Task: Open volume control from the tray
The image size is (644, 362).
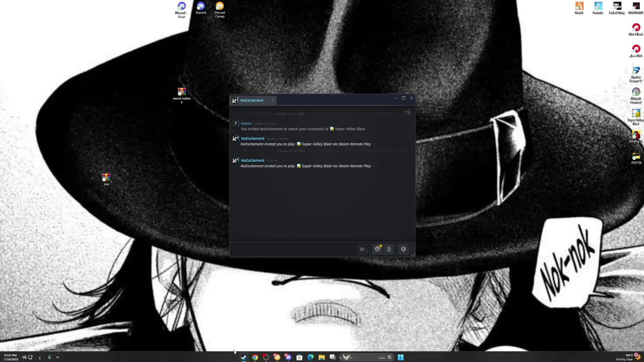Action: click(x=24, y=357)
